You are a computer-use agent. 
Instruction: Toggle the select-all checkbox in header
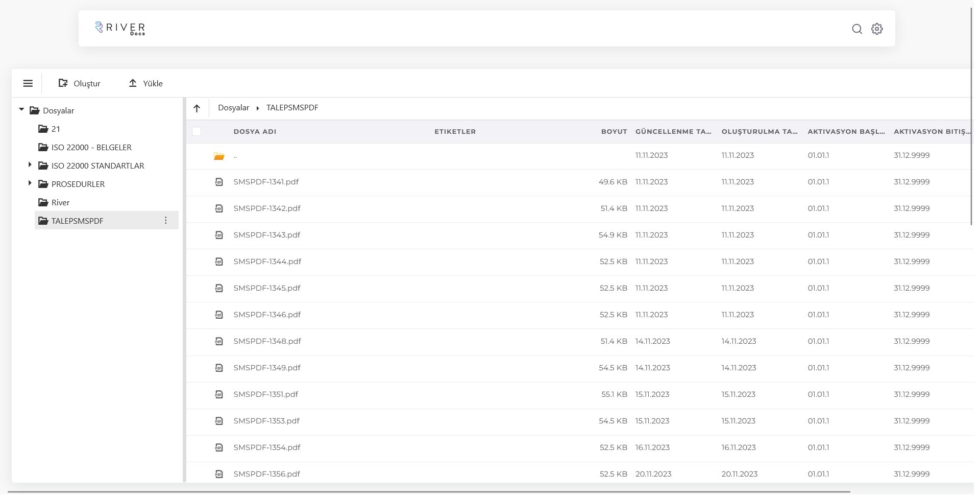(197, 131)
